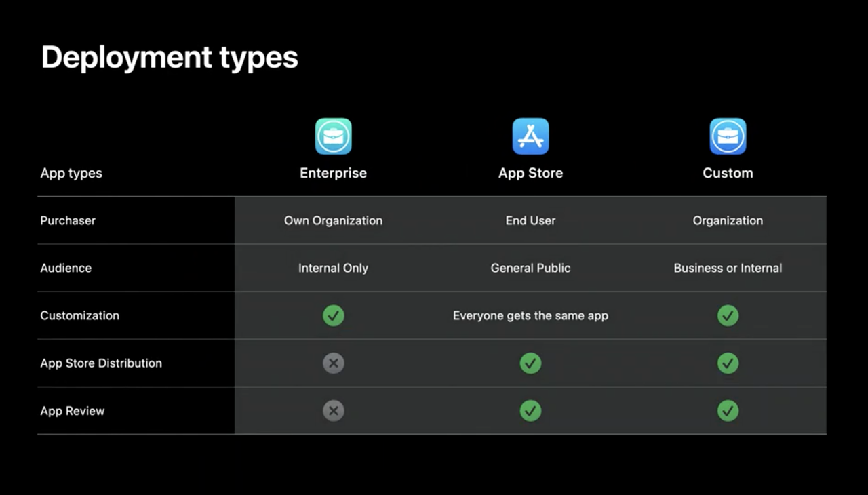This screenshot has height=495, width=868.
Task: Click the Custom apps briefcase icon
Action: click(728, 136)
